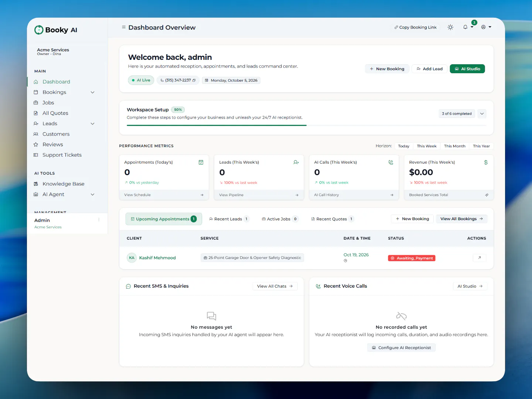Click the View Schedule arrow
Screen dimensions: 532x399
coord(202,195)
